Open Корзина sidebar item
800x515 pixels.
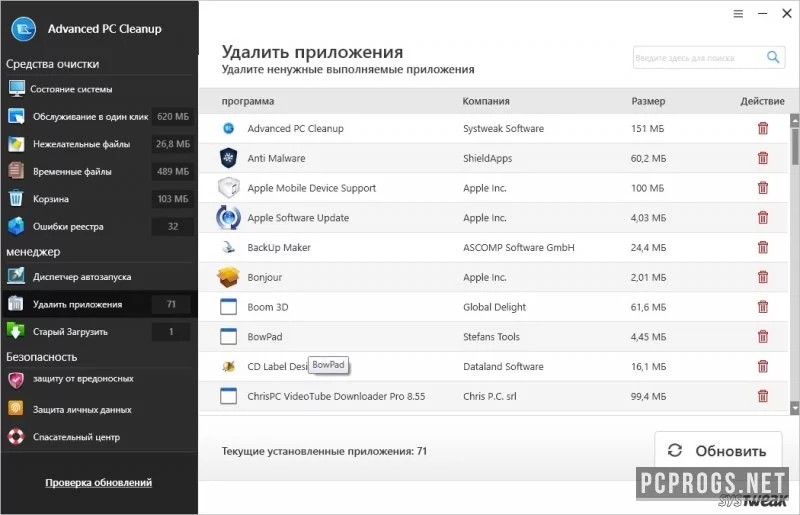tap(99, 199)
